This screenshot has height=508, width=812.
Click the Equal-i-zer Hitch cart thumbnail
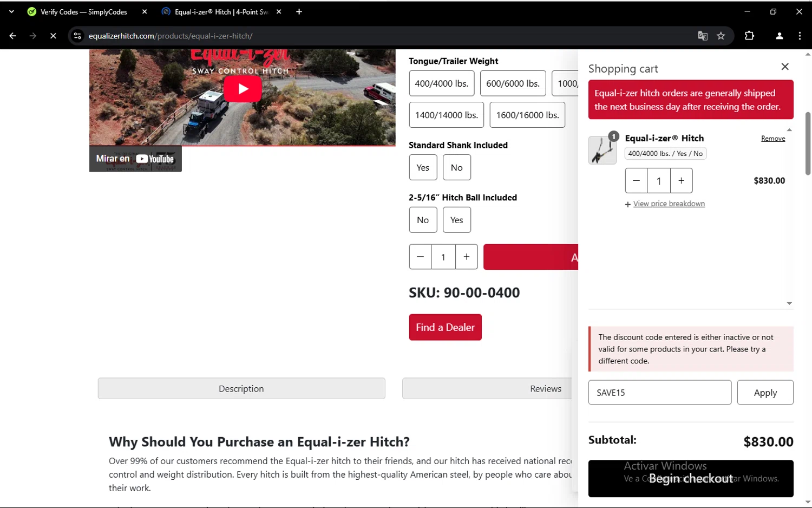602,150
